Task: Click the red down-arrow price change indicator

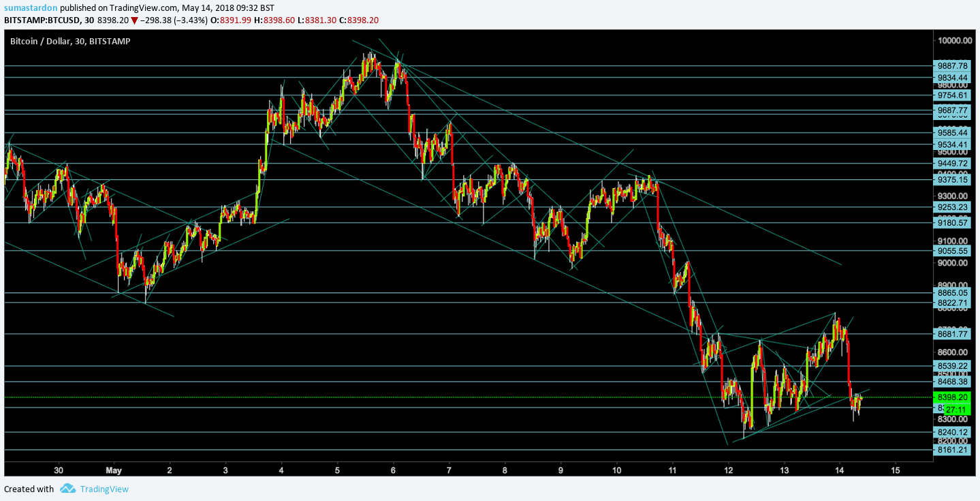Action: (135, 20)
